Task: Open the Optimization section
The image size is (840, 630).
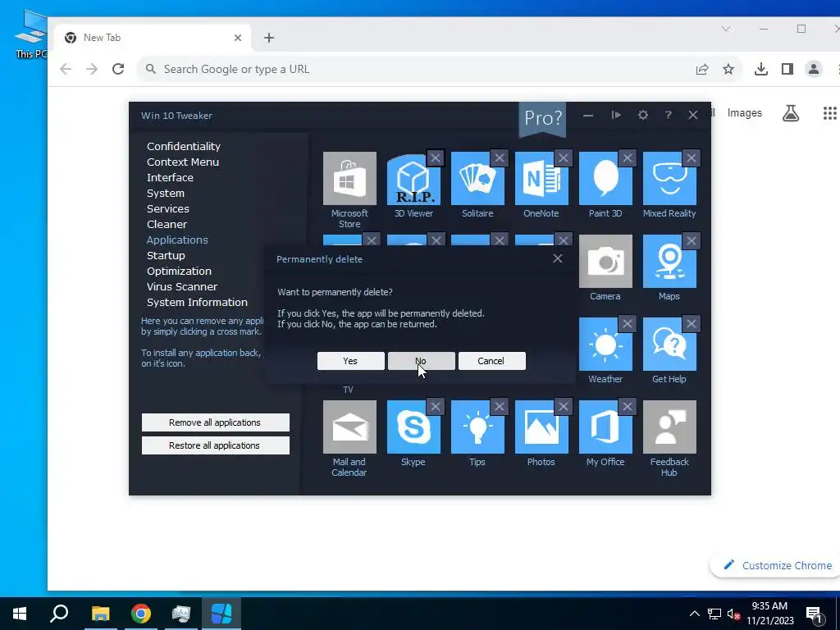Action: [179, 271]
